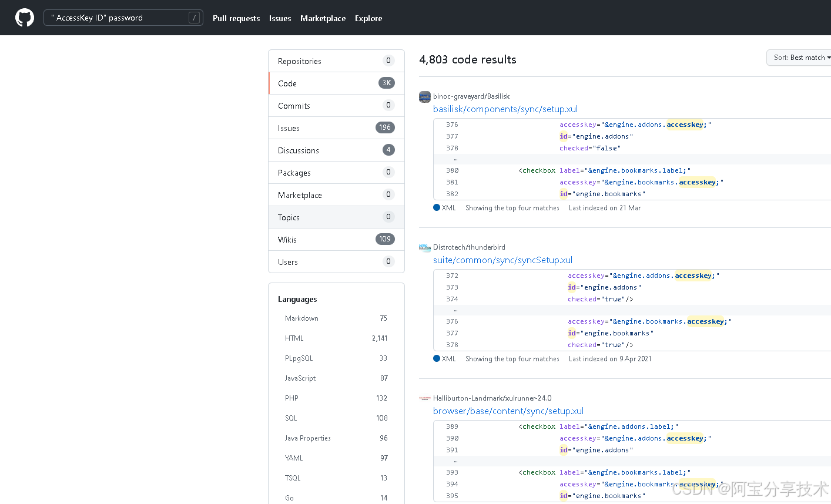Filter results by PLpgSQL language
The image size is (831, 504).
[336, 358]
